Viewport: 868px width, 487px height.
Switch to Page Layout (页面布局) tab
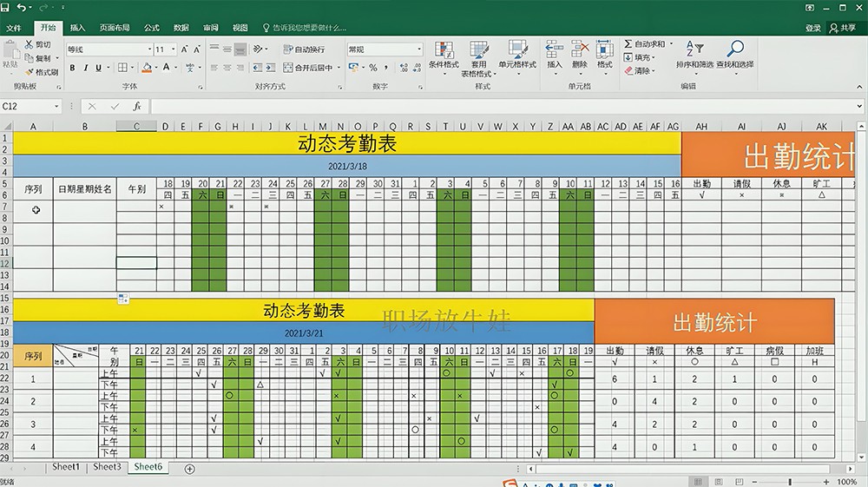pyautogui.click(x=115, y=28)
